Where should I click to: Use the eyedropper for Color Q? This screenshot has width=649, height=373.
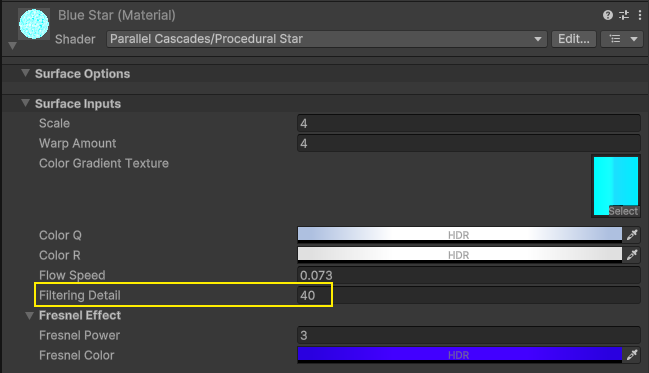[x=632, y=234]
